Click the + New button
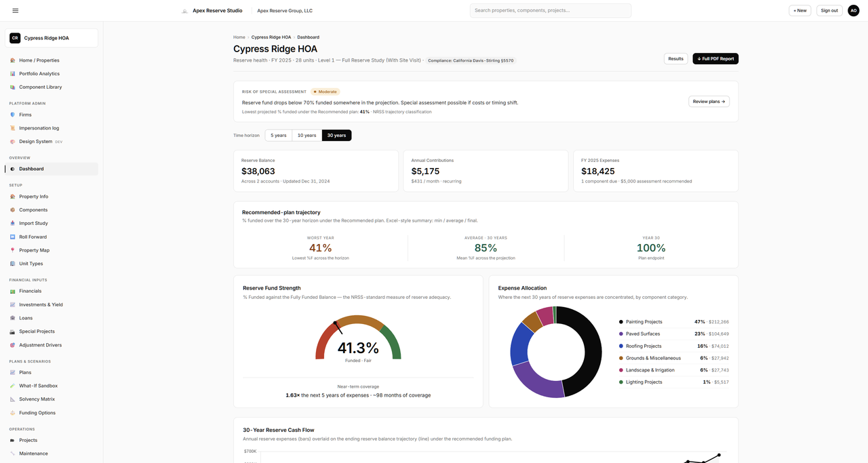The width and height of the screenshot is (868, 463). pyautogui.click(x=800, y=10)
